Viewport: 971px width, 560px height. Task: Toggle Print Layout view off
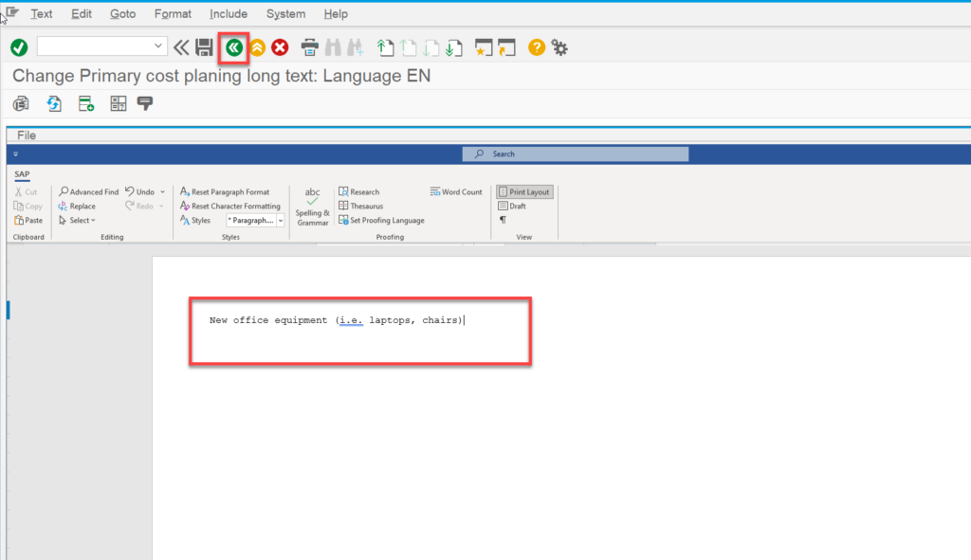(524, 190)
